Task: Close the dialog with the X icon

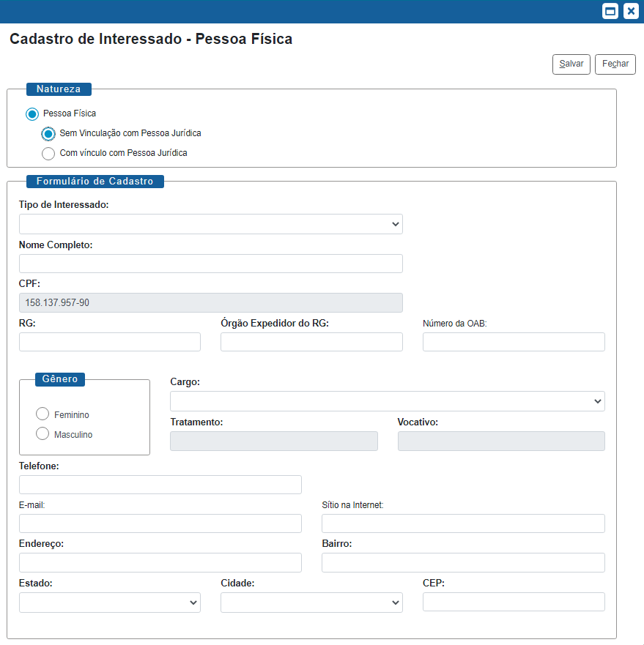Action: (631, 11)
